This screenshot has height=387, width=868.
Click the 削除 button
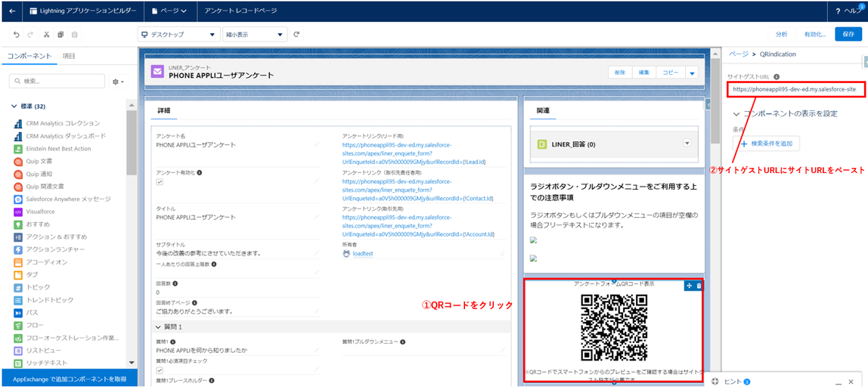point(620,73)
